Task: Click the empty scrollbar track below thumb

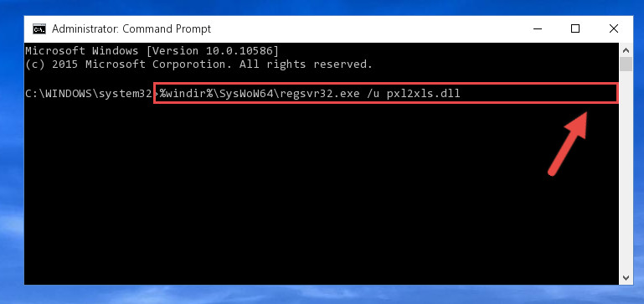Action: [x=626, y=173]
